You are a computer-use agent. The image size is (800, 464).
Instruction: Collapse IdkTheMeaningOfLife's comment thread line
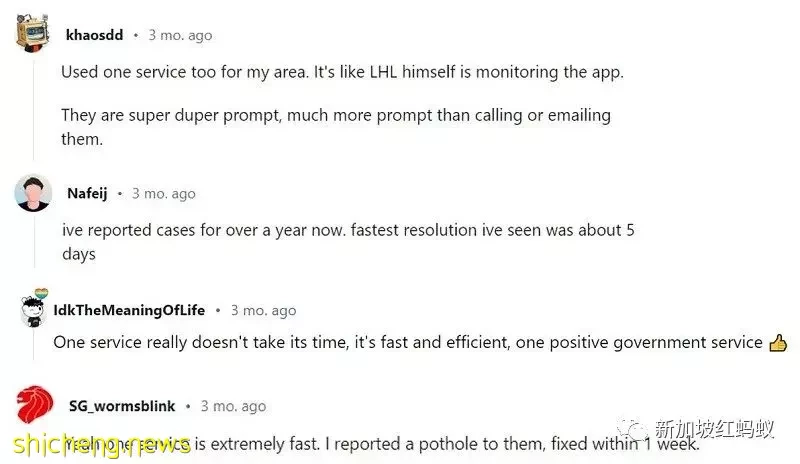point(34,344)
